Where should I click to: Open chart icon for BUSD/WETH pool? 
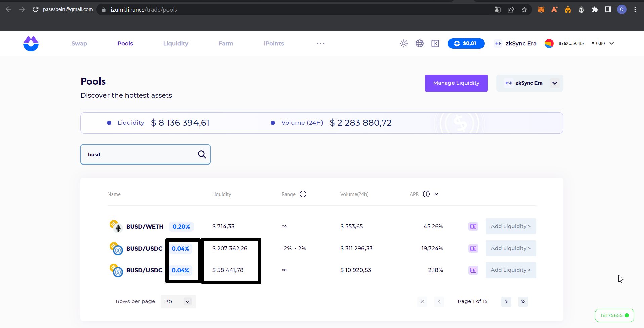tap(473, 226)
